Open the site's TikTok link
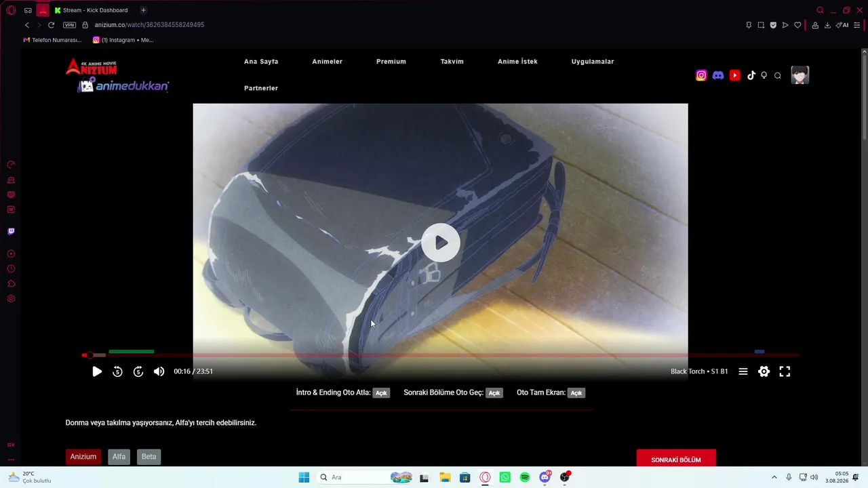The width and height of the screenshot is (868, 488). click(x=751, y=75)
